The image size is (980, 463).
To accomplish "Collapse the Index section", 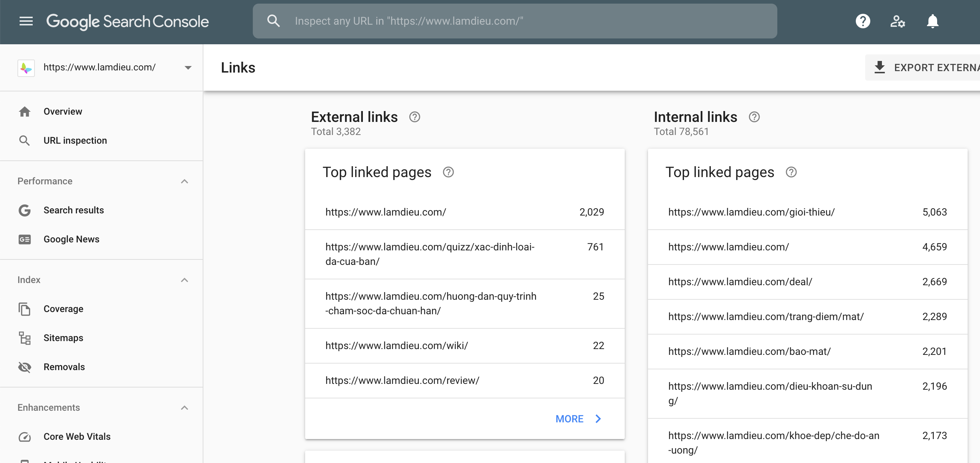I will click(x=185, y=280).
